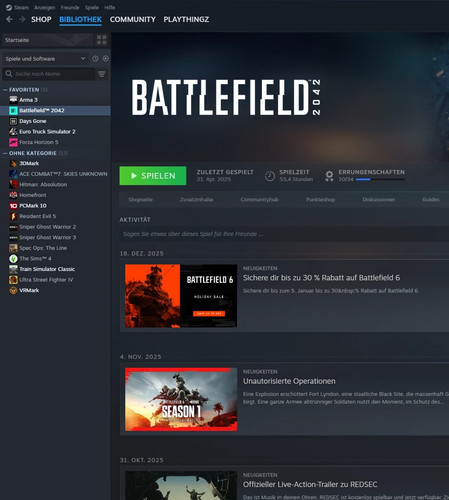The image size is (449, 500).
Task: Go forward with the right arrow
Action: pos(22,19)
